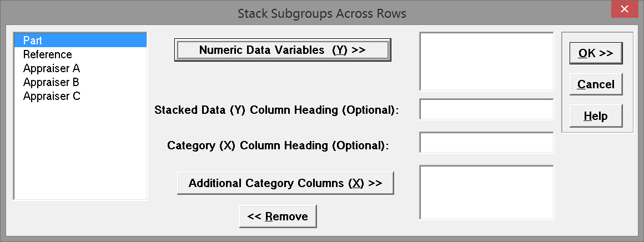Click Numeric Data Variables (Y) button
The width and height of the screenshot is (644, 242).
(x=283, y=49)
